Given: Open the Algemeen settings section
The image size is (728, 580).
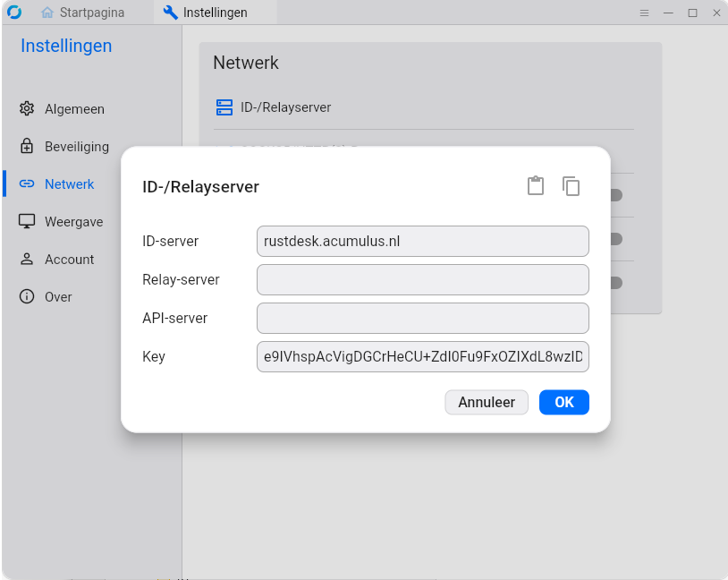Looking at the screenshot, I should tap(27, 108).
